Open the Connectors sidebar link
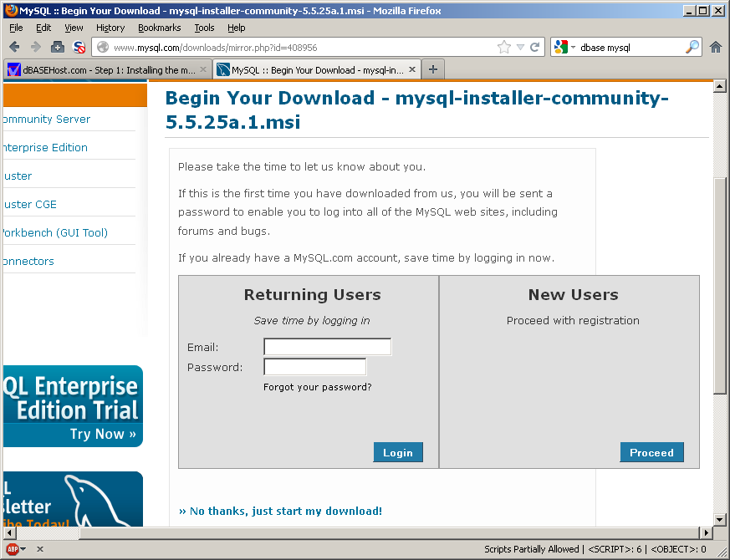Image resolution: width=730 pixels, height=560 pixels. [x=28, y=261]
